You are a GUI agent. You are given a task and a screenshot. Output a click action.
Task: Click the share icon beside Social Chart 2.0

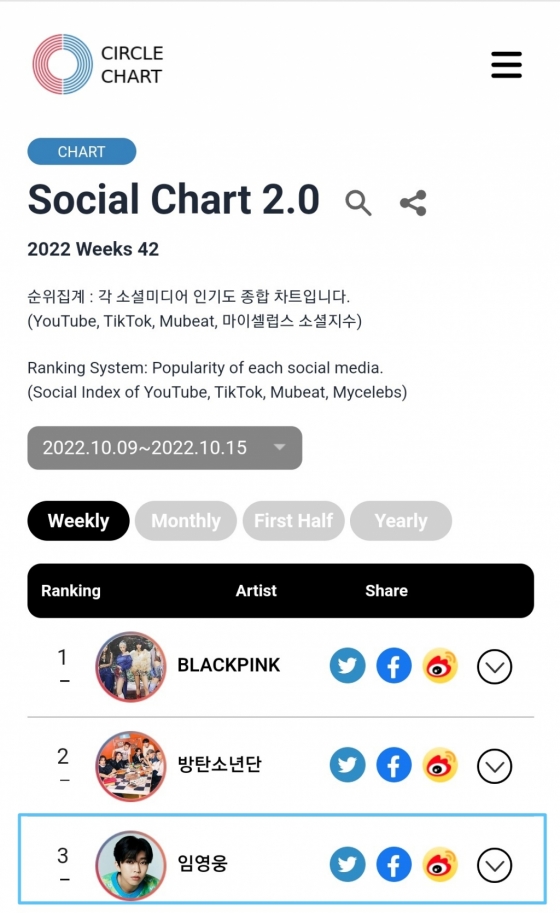pos(413,203)
